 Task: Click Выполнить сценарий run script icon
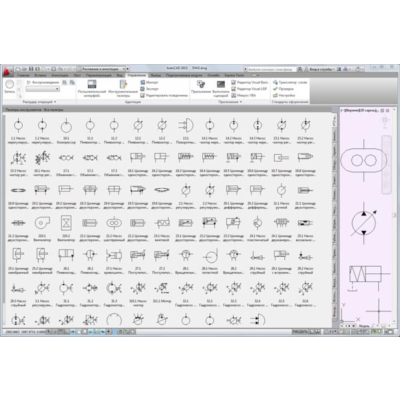(221, 88)
